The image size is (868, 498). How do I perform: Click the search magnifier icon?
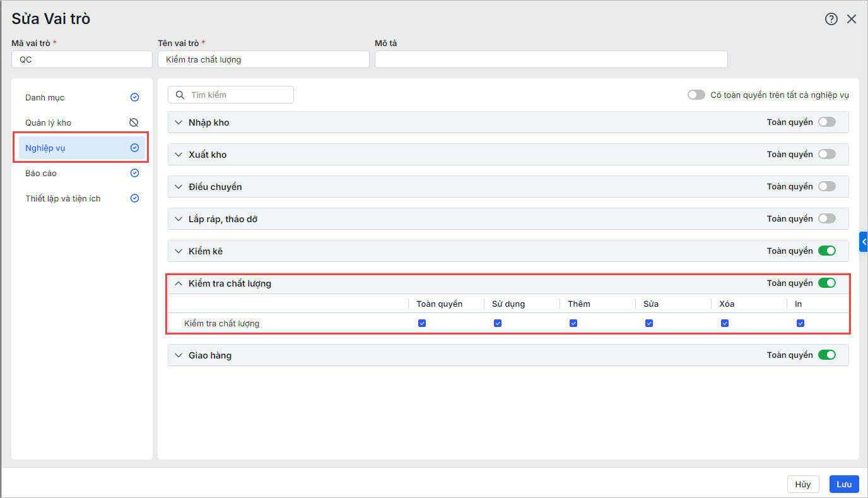point(180,95)
